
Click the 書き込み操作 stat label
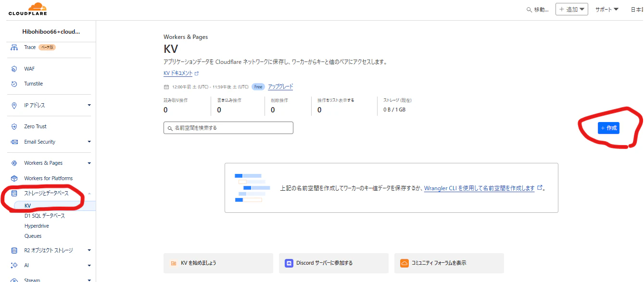pos(229,100)
